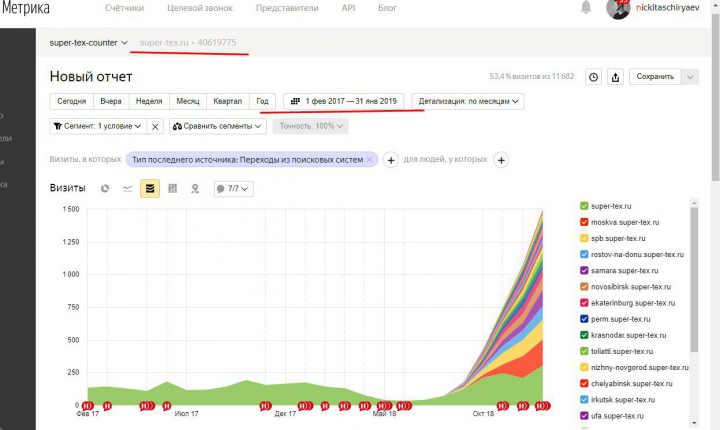Open the Метрика logo link

coord(25,8)
